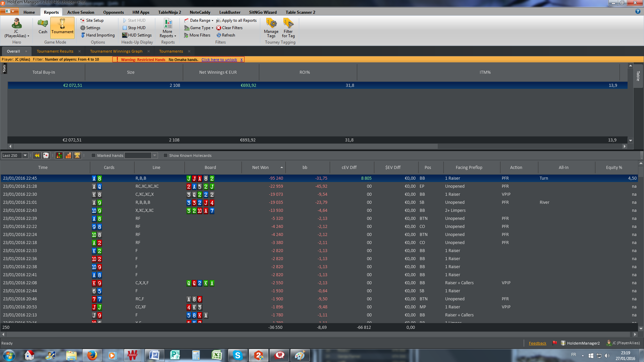Screen dimensions: 644x362
Task: Click the colored grid matrix icon
Action: tap(59, 156)
